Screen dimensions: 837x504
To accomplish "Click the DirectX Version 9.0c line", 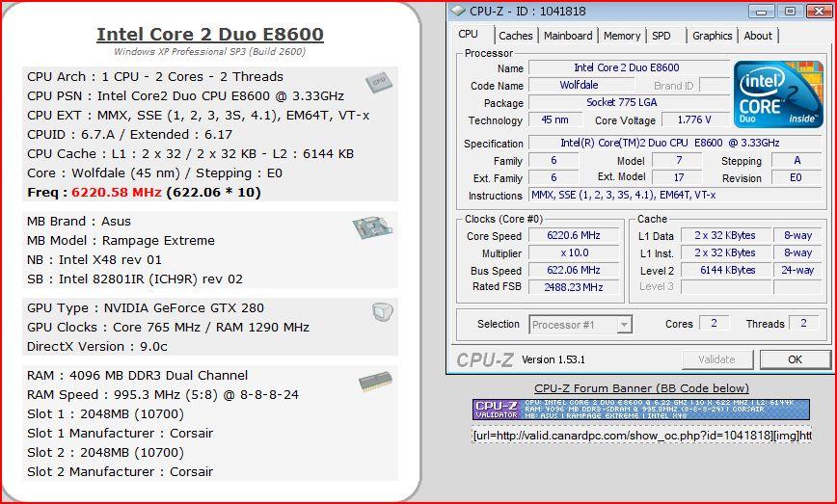I will click(x=97, y=346).
